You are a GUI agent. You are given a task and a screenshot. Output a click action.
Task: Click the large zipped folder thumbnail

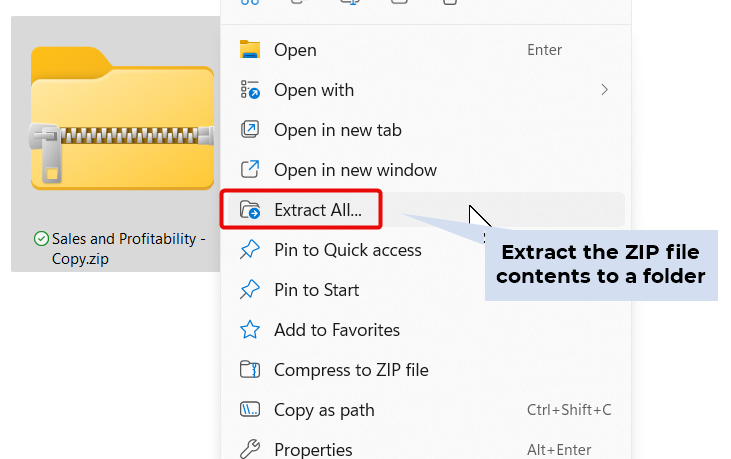click(x=122, y=118)
